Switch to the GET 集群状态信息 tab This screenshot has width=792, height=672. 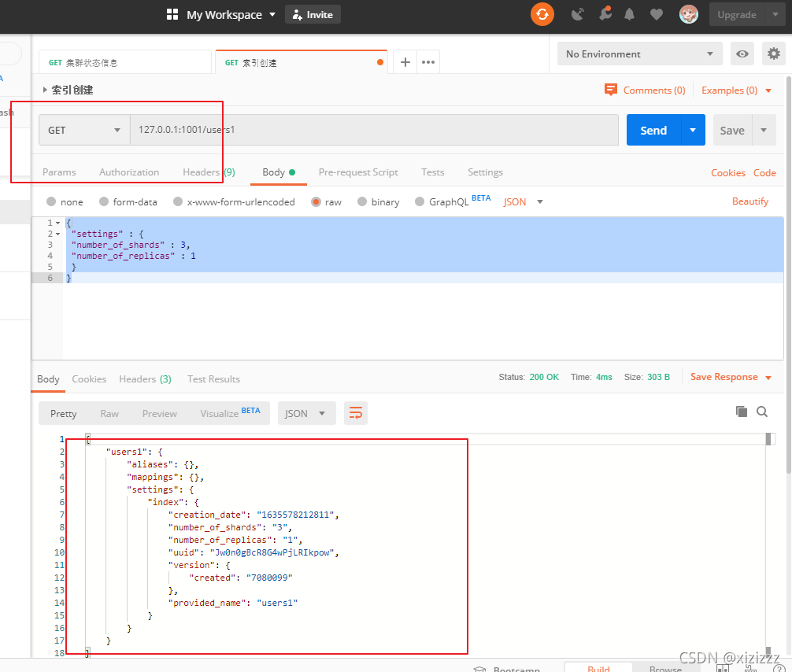(x=125, y=63)
